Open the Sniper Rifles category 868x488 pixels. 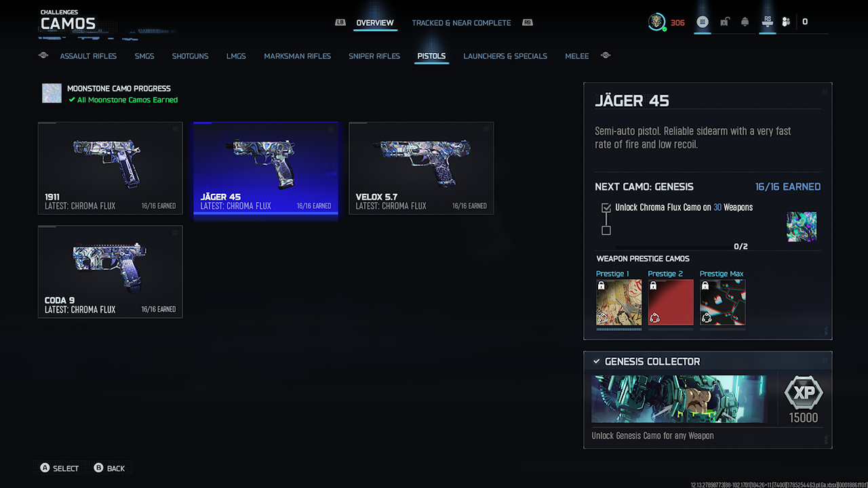point(374,56)
